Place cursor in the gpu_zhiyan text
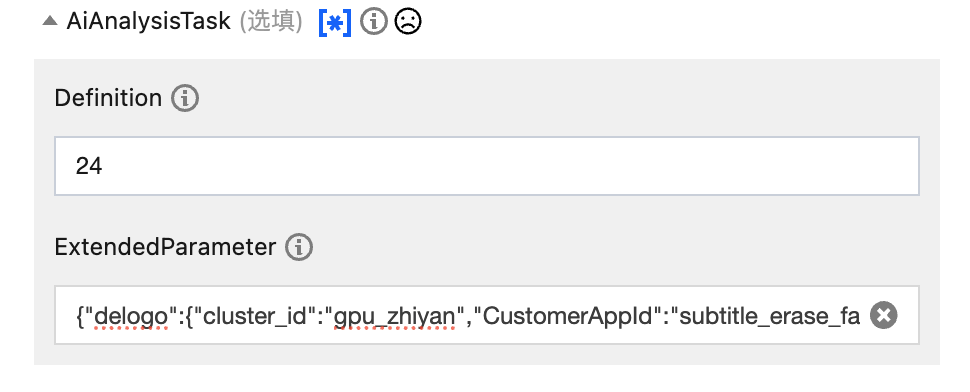The width and height of the screenshot is (970, 392). point(394,317)
